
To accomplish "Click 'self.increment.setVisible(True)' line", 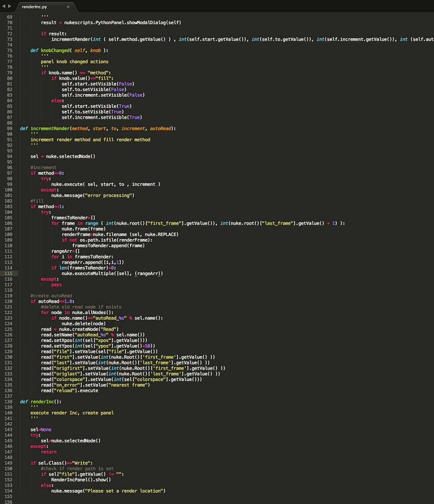I will (102, 117).
